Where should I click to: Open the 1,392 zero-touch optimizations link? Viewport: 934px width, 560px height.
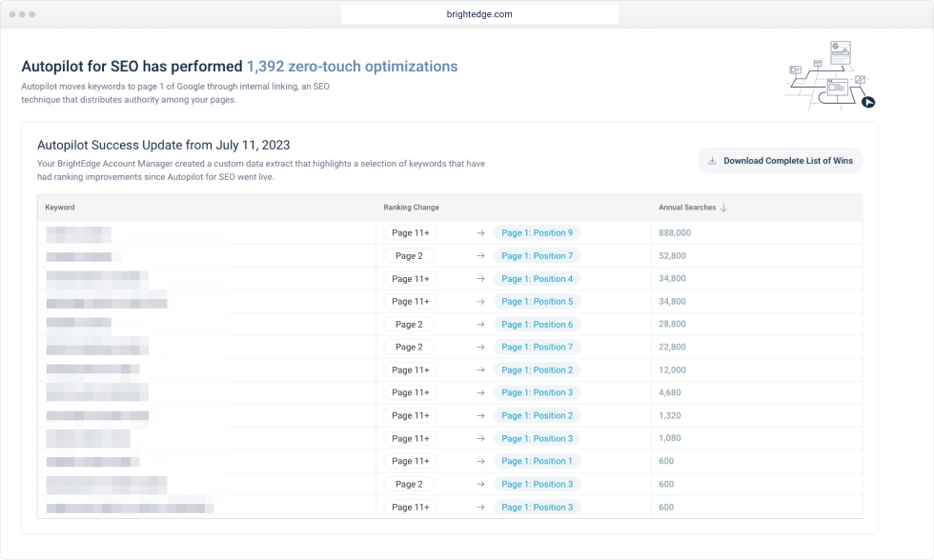point(352,67)
